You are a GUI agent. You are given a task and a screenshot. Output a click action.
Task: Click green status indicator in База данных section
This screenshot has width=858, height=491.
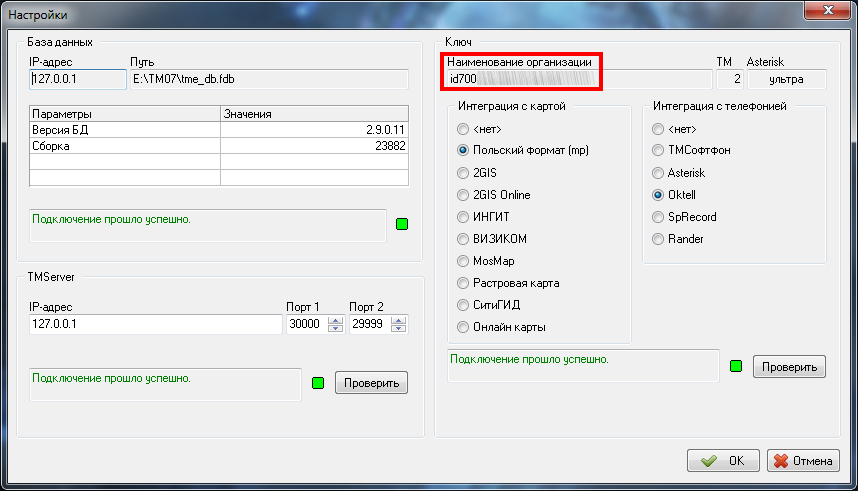[x=402, y=224]
